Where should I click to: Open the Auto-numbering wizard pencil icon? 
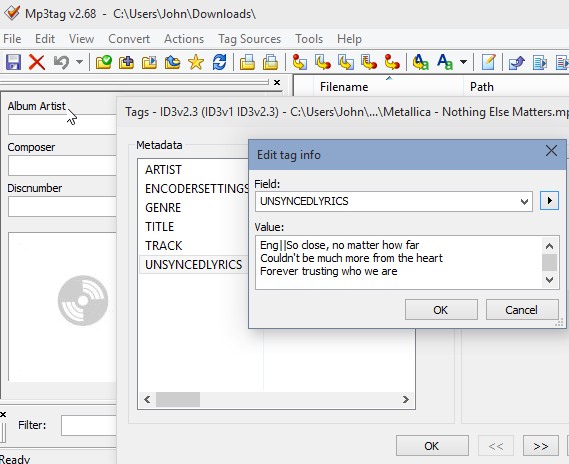[488, 62]
